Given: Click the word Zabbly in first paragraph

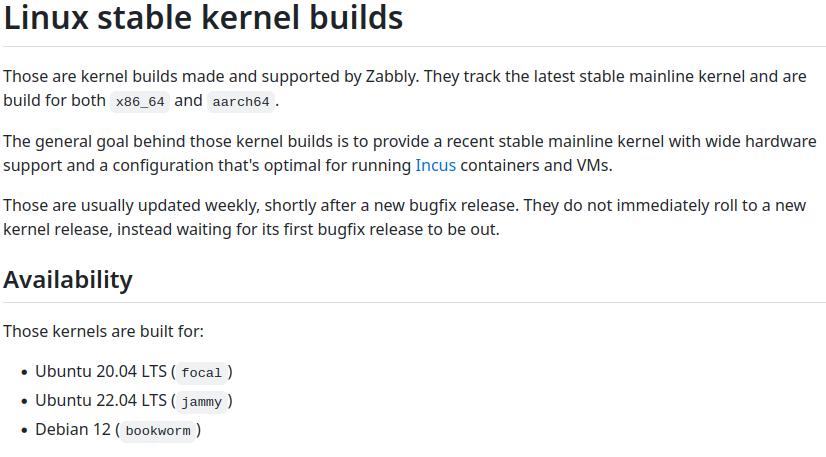Looking at the screenshot, I should [392, 76].
